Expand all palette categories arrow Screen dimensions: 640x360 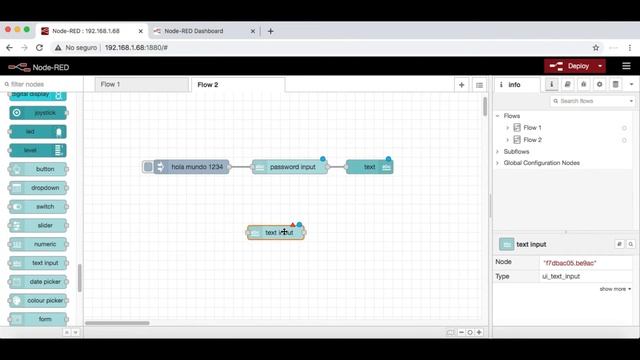click(75, 332)
